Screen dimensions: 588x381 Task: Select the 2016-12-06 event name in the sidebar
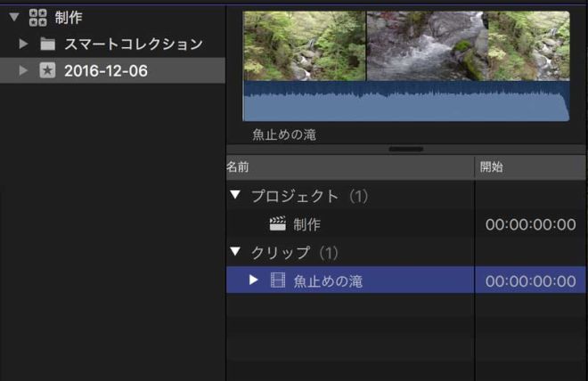tap(106, 70)
